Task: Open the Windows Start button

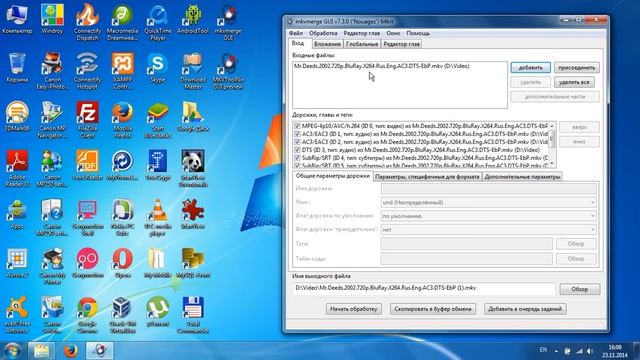Action: coord(12,351)
